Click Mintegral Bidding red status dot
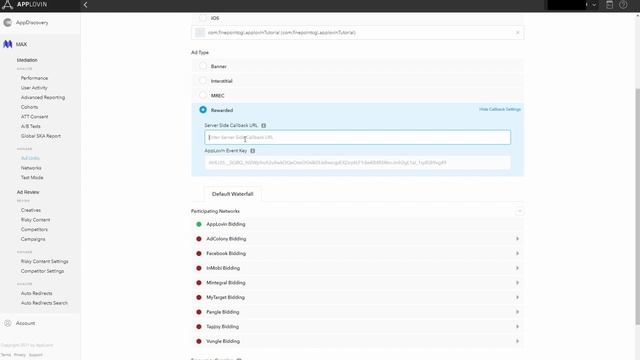 click(199, 283)
